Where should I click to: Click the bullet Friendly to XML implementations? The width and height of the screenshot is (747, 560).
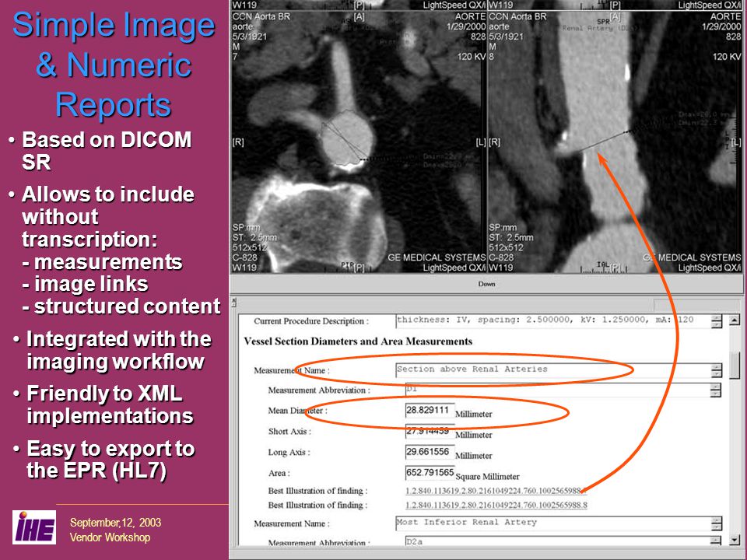point(110,404)
